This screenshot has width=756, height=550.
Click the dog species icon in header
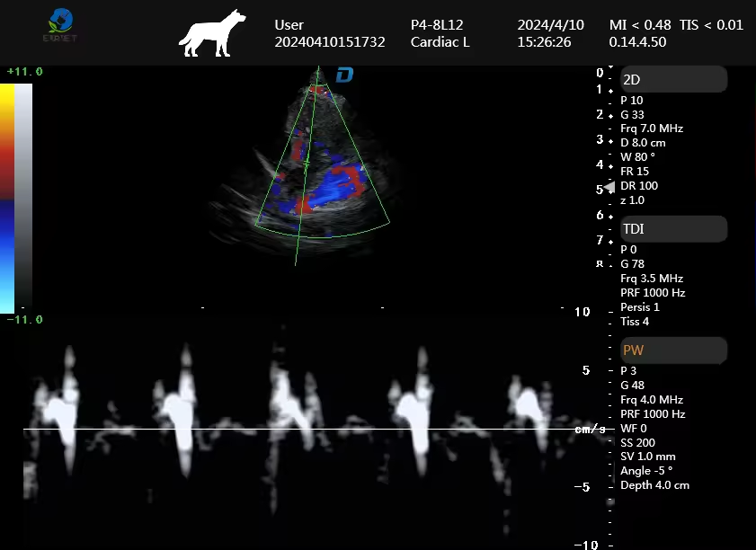click(x=211, y=33)
